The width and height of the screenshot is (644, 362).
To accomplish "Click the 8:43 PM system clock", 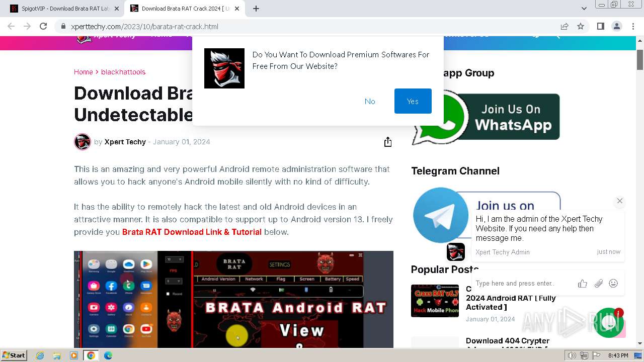I will 618,355.
